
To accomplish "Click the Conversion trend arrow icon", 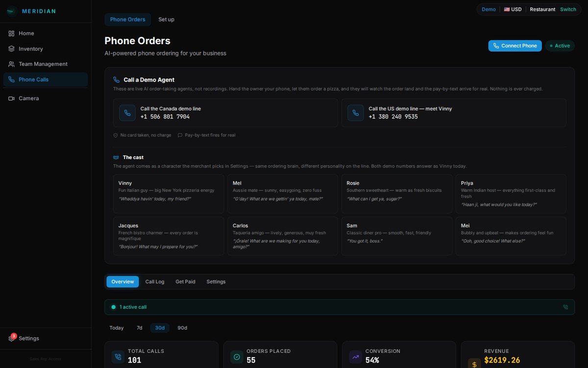I will pos(356,357).
